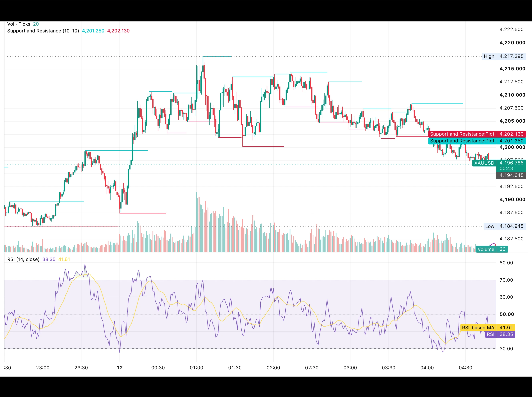Click the 70.00 RSI scale label
This screenshot has width=532, height=397.
(x=506, y=280)
